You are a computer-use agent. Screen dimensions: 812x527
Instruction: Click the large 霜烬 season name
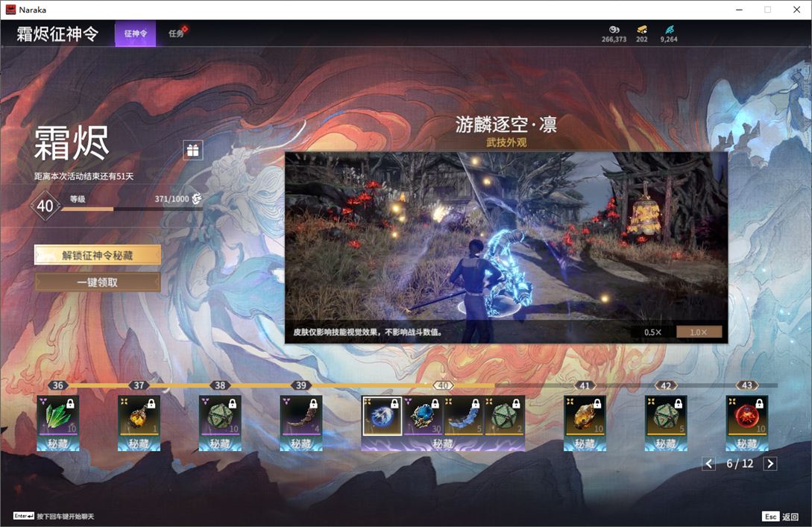tap(72, 143)
